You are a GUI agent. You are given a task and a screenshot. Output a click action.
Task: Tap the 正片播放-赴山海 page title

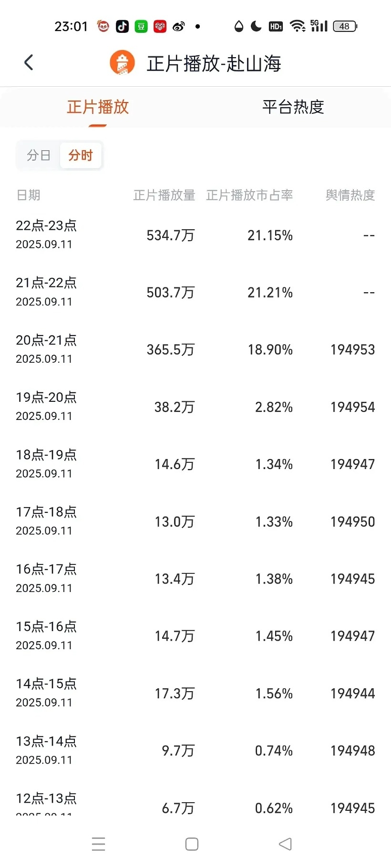click(x=214, y=63)
